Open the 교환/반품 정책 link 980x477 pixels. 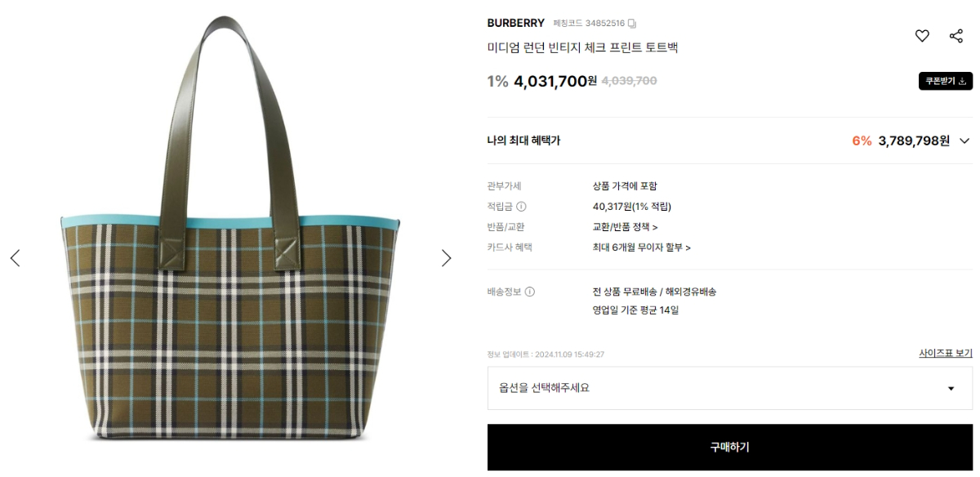pyautogui.click(x=626, y=227)
